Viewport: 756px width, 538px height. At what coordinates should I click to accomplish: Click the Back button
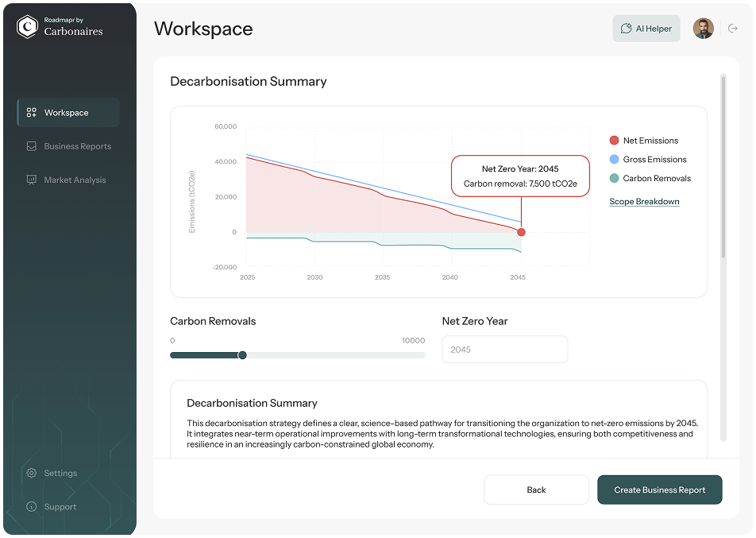536,490
